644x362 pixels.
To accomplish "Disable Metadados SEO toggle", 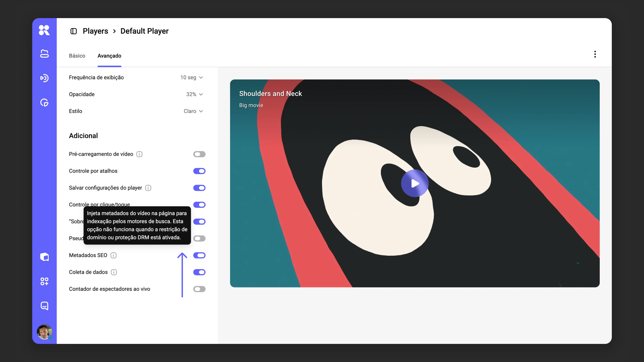I will click(199, 255).
